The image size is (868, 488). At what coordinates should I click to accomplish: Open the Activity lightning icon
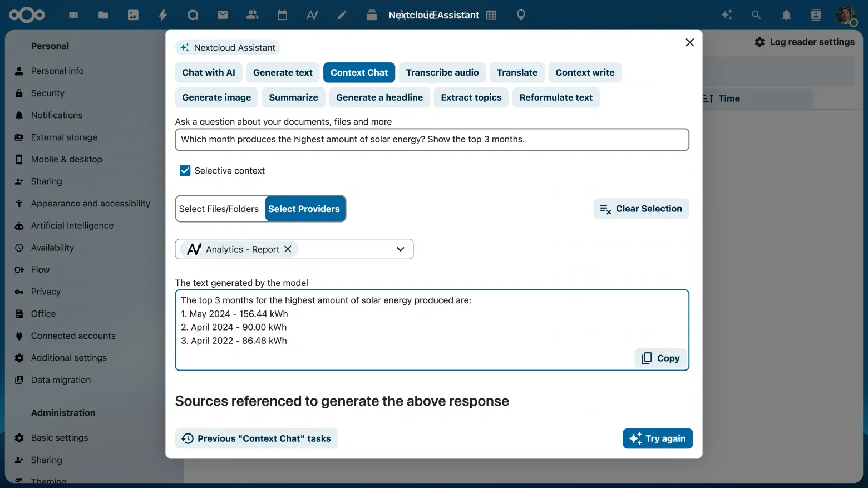(x=163, y=15)
